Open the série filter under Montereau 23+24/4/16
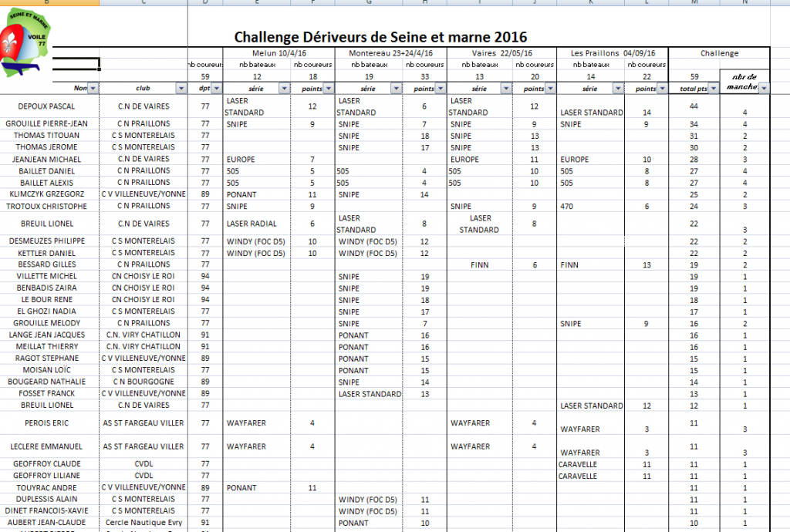The image size is (790, 532). pos(397,88)
